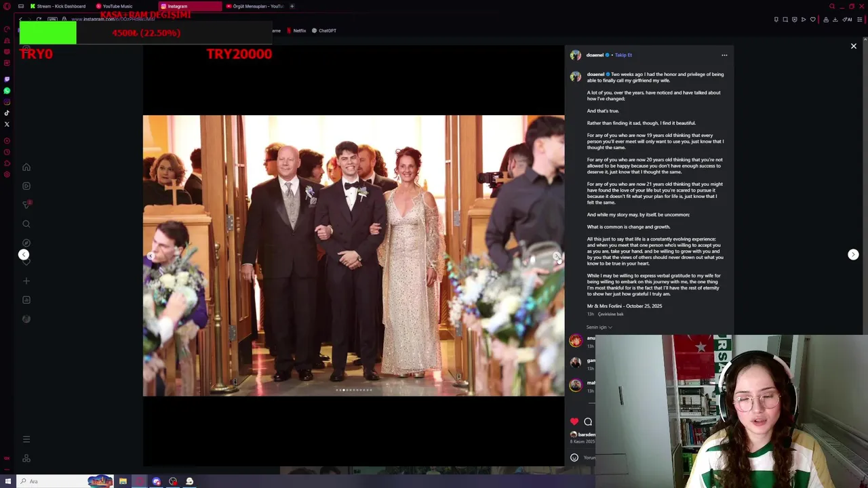Open Instagram Reels from side nav
This screenshot has height=488, width=868.
[x=26, y=186]
